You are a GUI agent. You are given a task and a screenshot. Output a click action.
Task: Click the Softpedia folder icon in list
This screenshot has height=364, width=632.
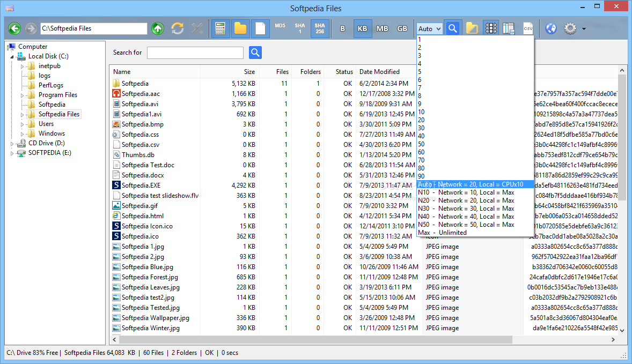pyautogui.click(x=116, y=83)
